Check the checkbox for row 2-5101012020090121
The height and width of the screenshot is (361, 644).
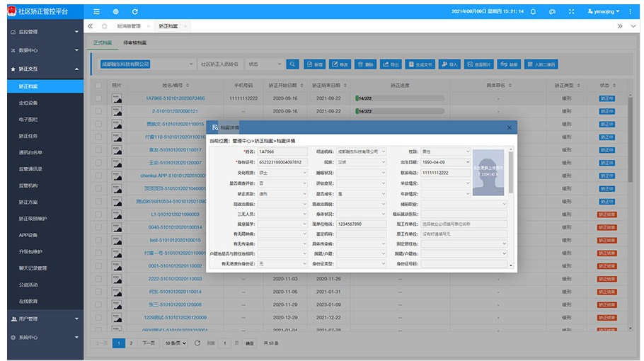click(98, 111)
